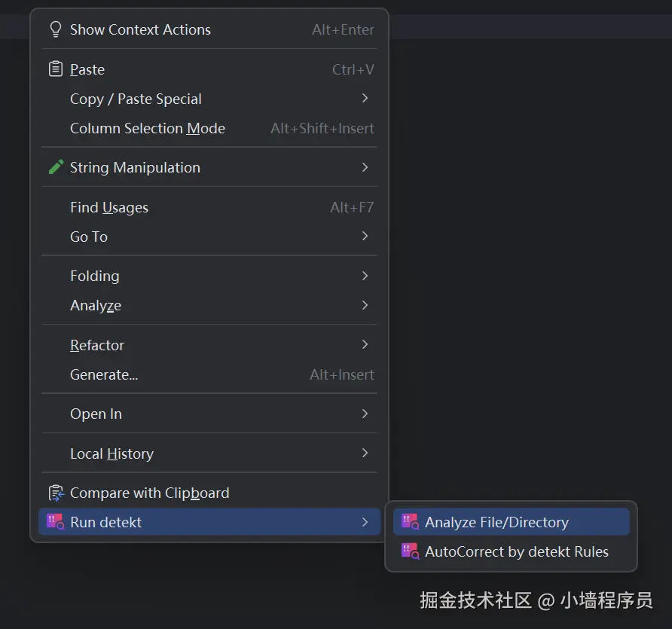This screenshot has height=629, width=672.
Task: Click the Compare with Clipboard icon
Action: (55, 493)
